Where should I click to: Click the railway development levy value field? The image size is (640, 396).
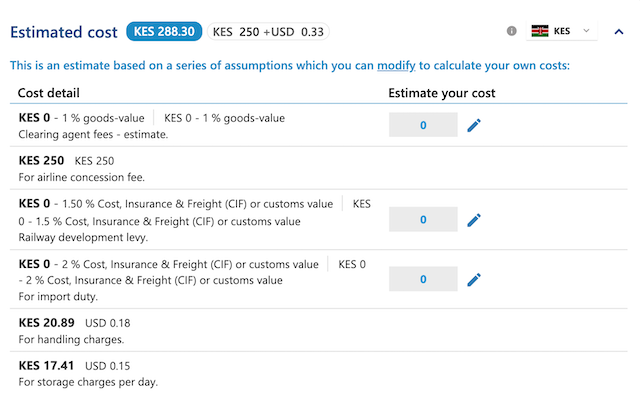pos(423,219)
